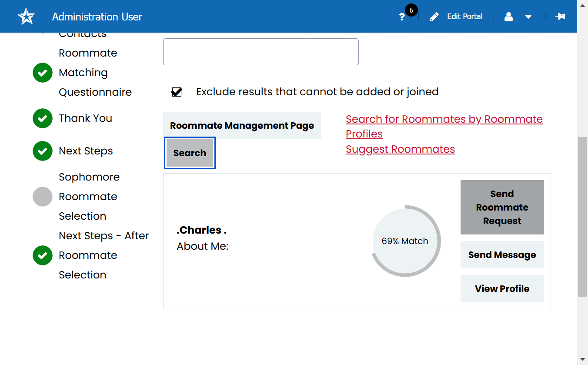Click the Administration User title text
Image resolution: width=588 pixels, height=365 pixels.
(97, 17)
